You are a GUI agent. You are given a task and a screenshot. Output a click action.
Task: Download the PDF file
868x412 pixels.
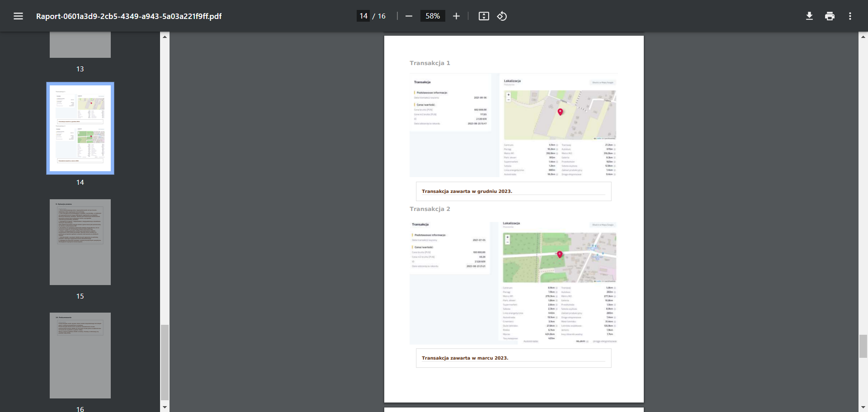click(x=809, y=16)
